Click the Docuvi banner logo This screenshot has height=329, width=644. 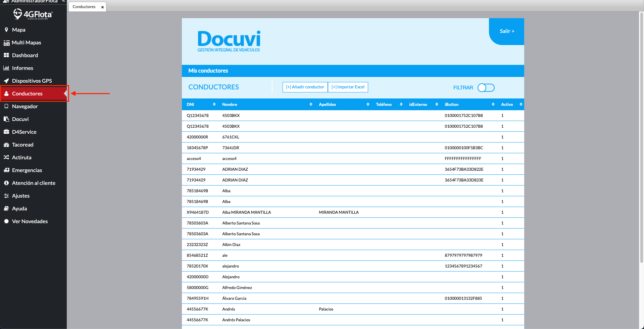pos(229,41)
